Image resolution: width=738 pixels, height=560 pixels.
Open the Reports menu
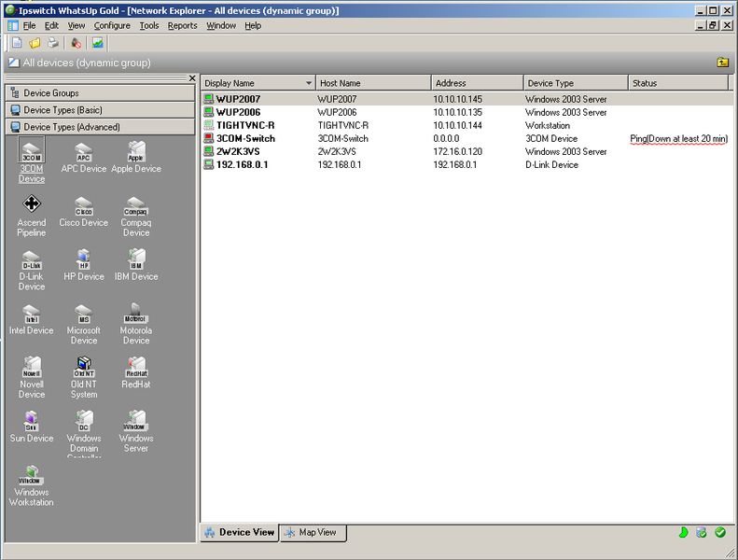[x=182, y=25]
